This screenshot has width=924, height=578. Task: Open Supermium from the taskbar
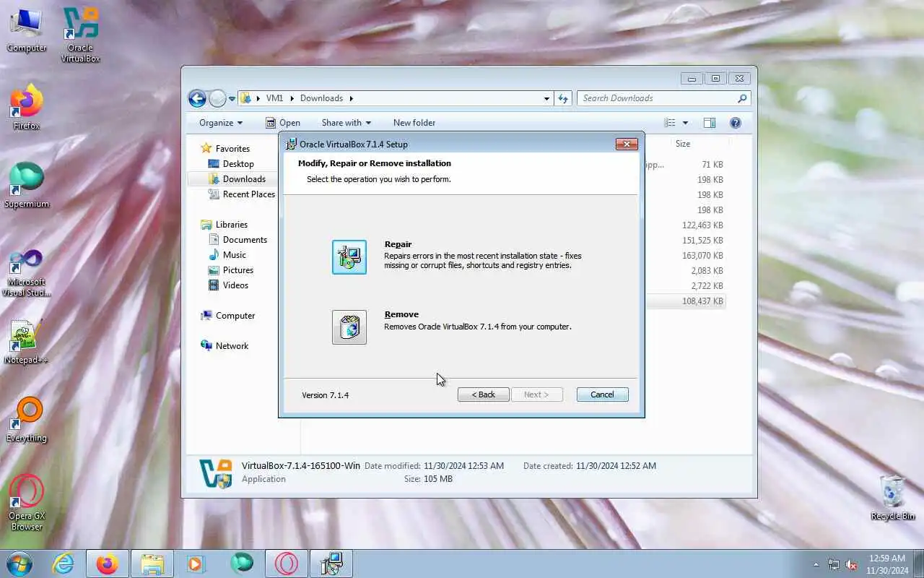click(x=242, y=564)
